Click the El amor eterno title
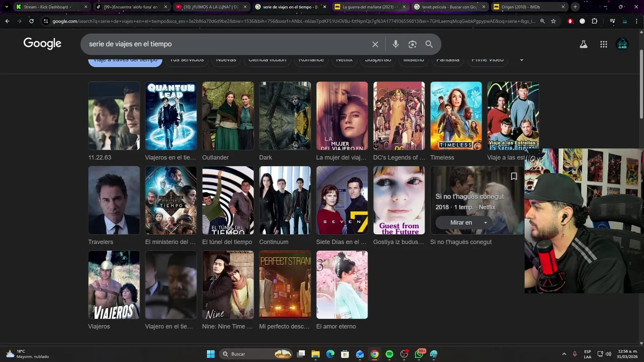Viewport: 644px width, 362px height. point(336,326)
